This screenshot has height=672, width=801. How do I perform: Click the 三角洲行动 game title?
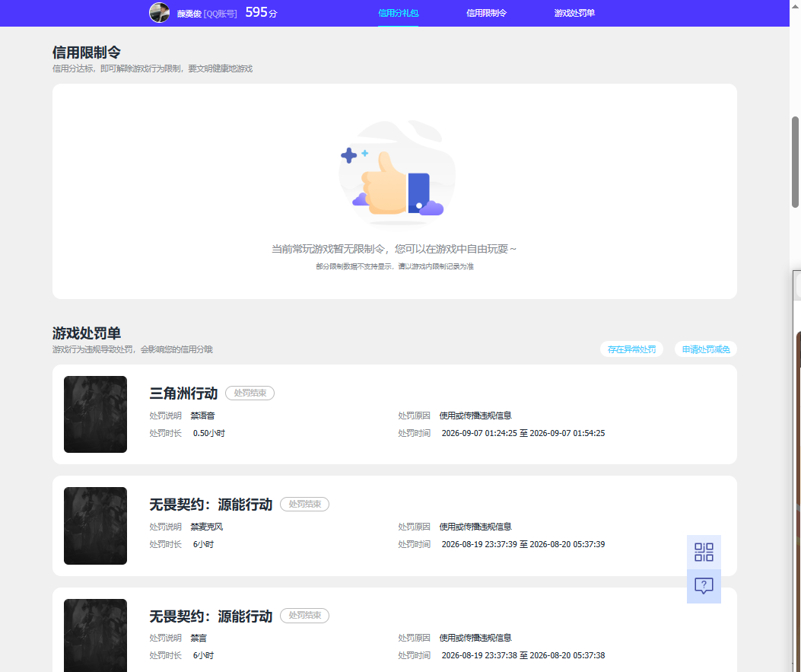(x=183, y=393)
